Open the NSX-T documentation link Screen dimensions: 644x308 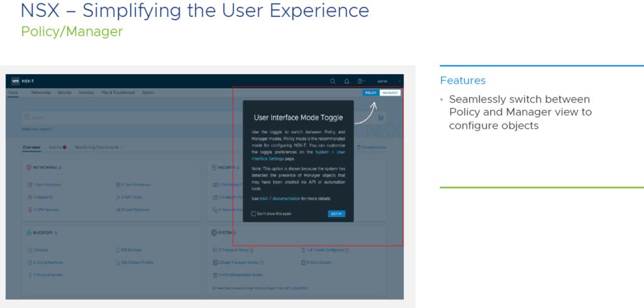[280, 199]
